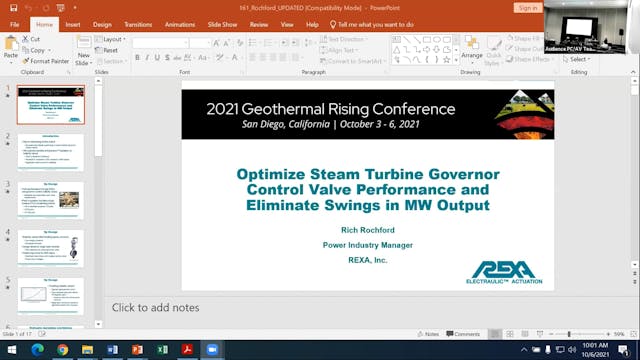Screen dimensions: 640x360
Task: Select the rectangle shape in gallery
Action: click(x=427, y=40)
